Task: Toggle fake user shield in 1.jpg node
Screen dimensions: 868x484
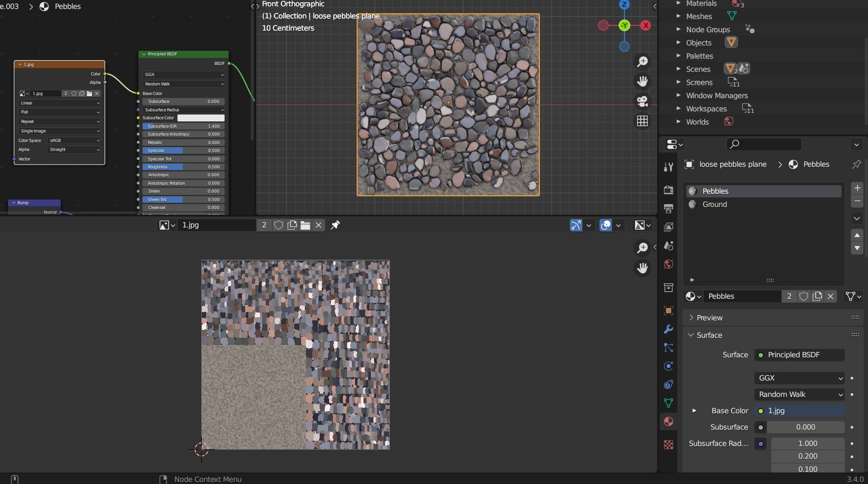Action: pyautogui.click(x=74, y=93)
